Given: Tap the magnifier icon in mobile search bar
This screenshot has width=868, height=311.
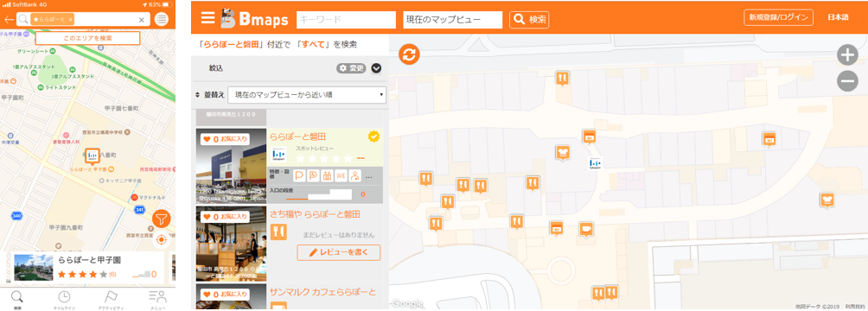Looking at the screenshot, I should (23, 19).
